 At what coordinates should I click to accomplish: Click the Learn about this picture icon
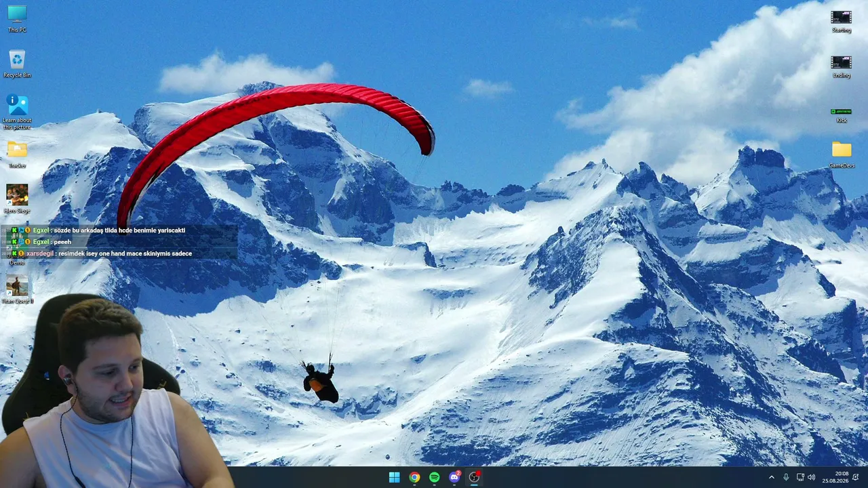click(x=17, y=111)
